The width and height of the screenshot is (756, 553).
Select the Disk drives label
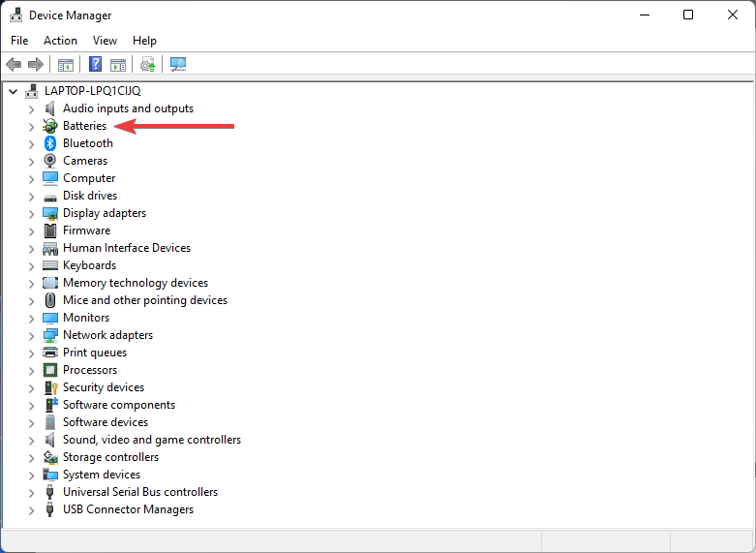coord(90,196)
